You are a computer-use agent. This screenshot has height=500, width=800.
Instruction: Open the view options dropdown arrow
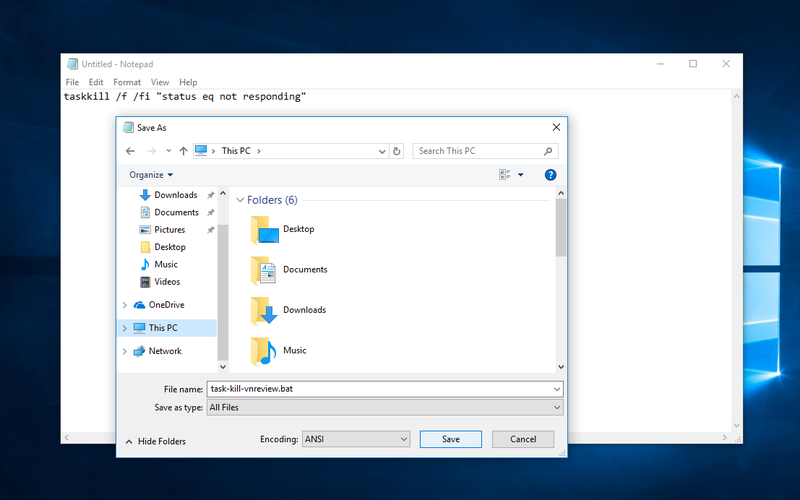click(x=520, y=174)
